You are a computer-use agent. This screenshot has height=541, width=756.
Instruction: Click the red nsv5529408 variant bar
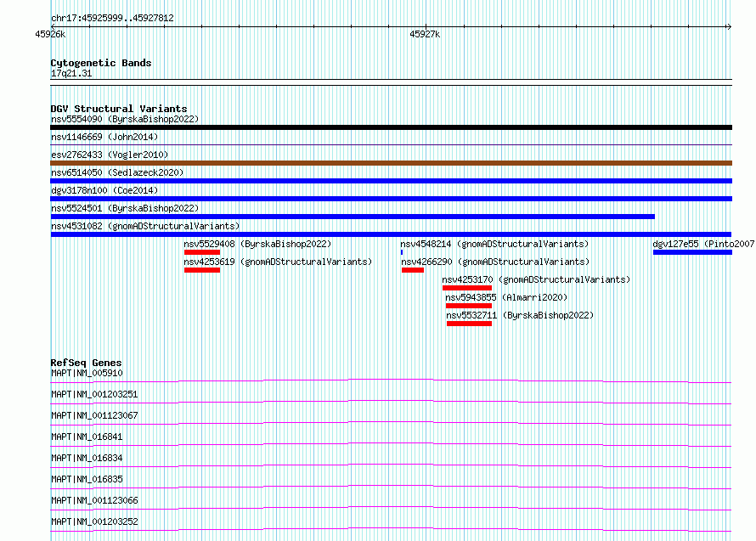(x=202, y=252)
